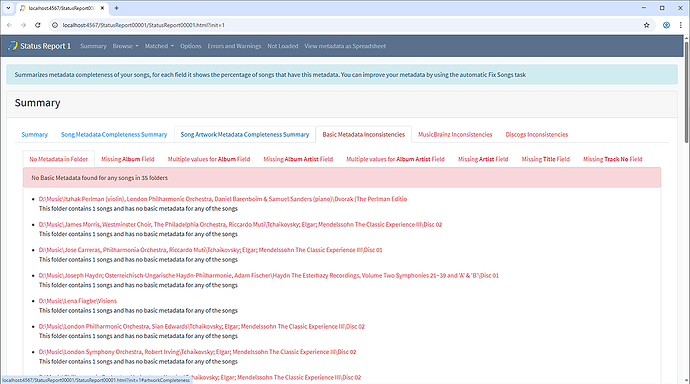Open a new browser tab
Screen dimensions: 690x384
tap(117, 8)
